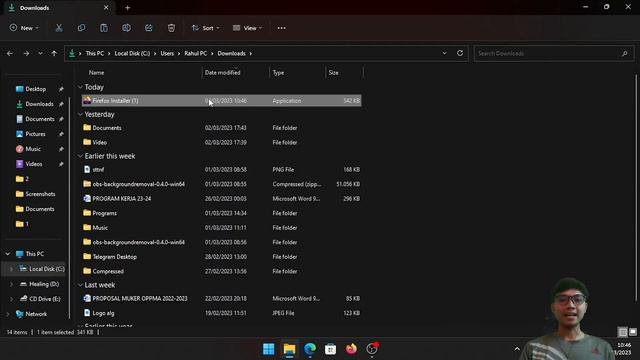This screenshot has height=360, width=640.
Task: Open the New dropdown menu
Action: pos(24,28)
